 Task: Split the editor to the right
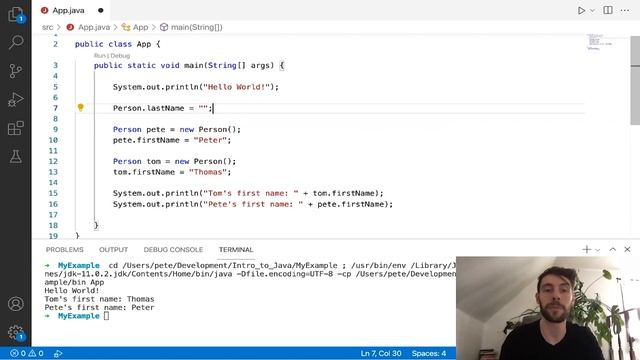(608, 10)
